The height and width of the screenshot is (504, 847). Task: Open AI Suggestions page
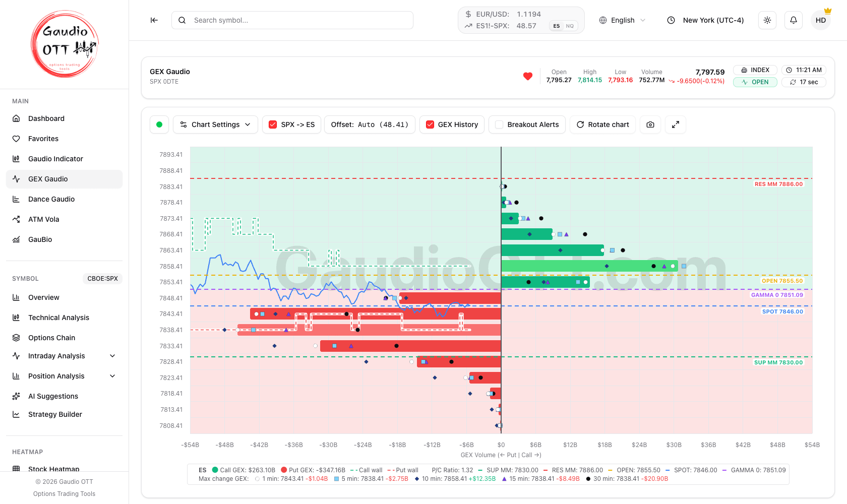tap(64, 396)
